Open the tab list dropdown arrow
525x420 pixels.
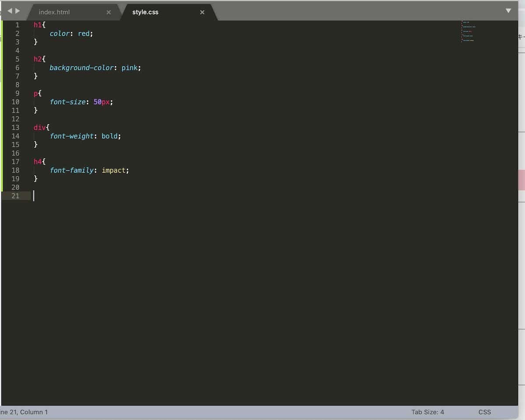(508, 10)
